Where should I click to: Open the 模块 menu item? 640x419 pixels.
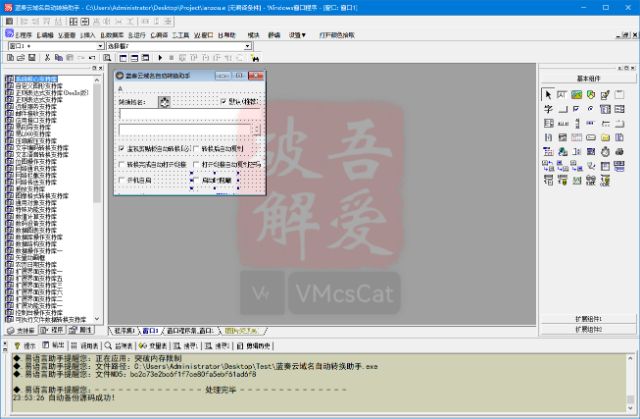[x=253, y=35]
